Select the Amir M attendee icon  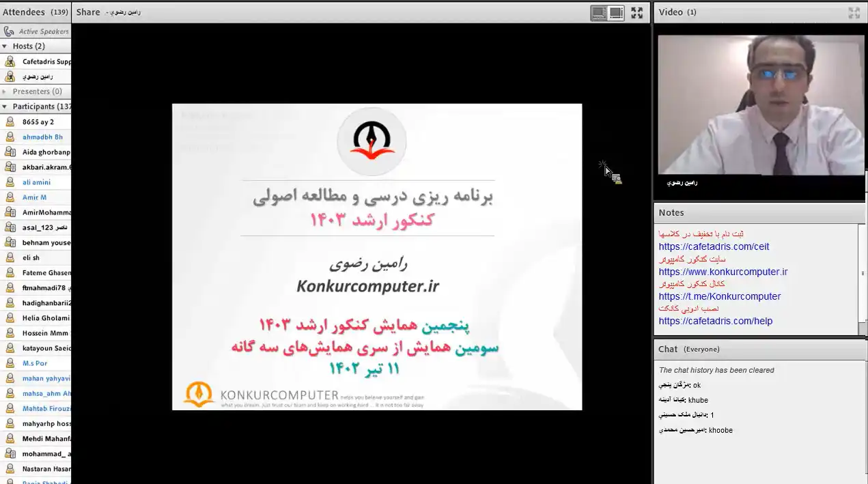[x=10, y=197]
